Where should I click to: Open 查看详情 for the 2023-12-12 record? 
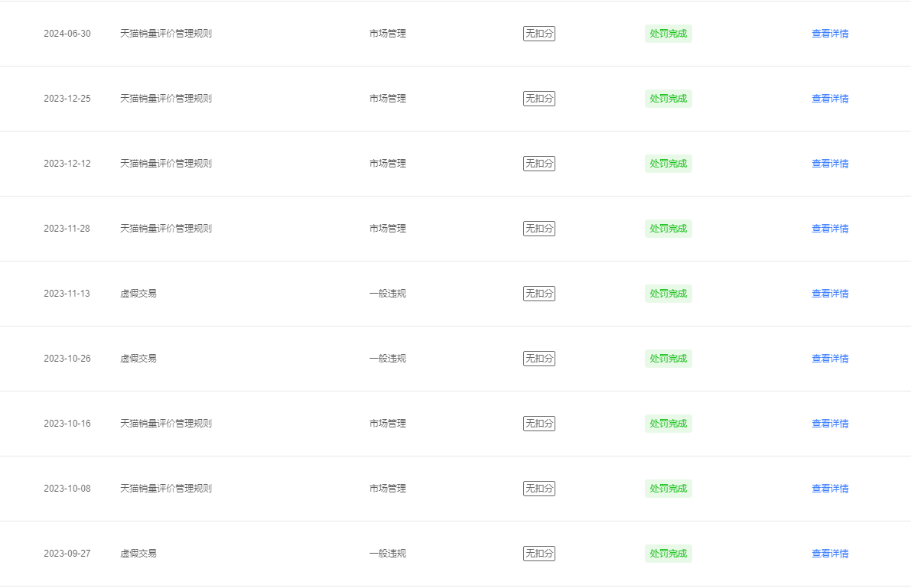830,164
